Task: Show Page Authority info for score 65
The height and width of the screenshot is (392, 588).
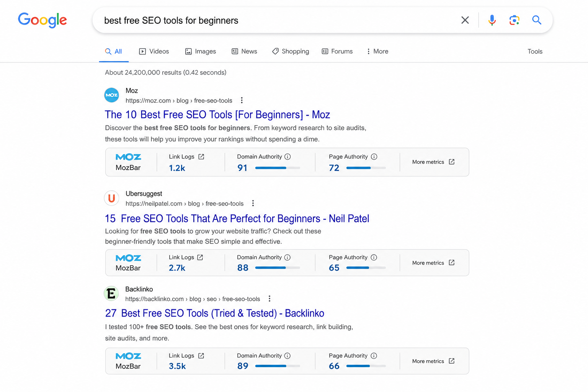Action: coord(374,257)
